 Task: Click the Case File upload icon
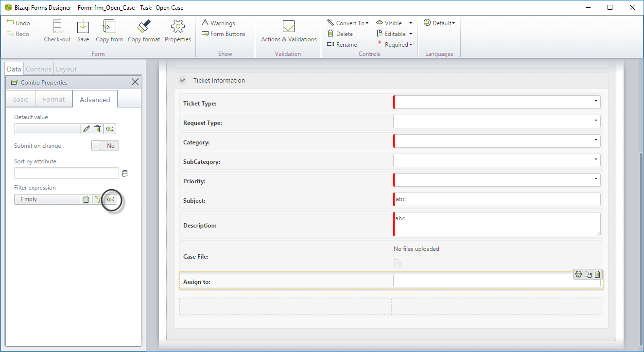pyautogui.click(x=398, y=263)
